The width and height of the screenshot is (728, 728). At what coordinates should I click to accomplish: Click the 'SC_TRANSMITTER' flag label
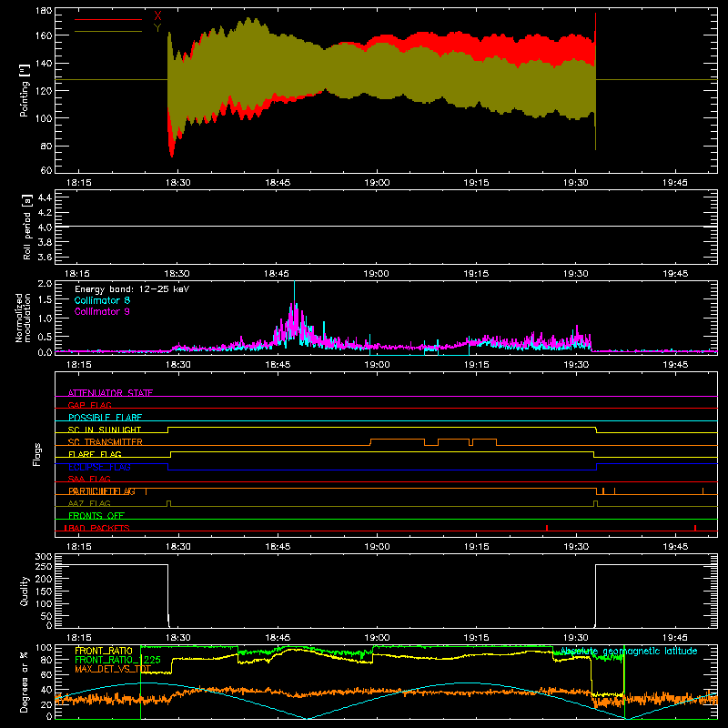point(106,442)
